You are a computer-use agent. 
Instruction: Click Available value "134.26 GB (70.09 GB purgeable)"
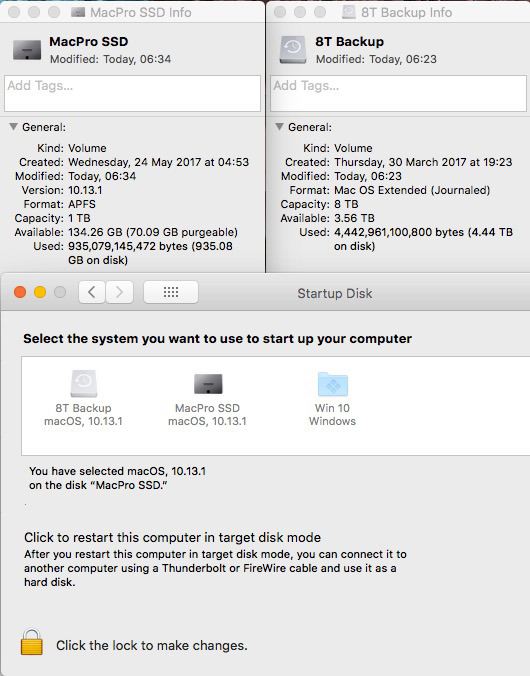pyautogui.click(x=153, y=232)
